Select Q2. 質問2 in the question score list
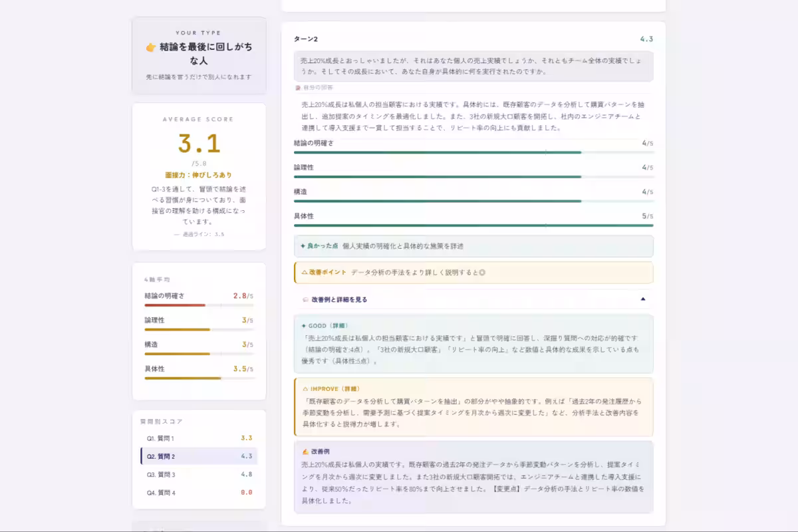The width and height of the screenshot is (798, 532). (199, 456)
